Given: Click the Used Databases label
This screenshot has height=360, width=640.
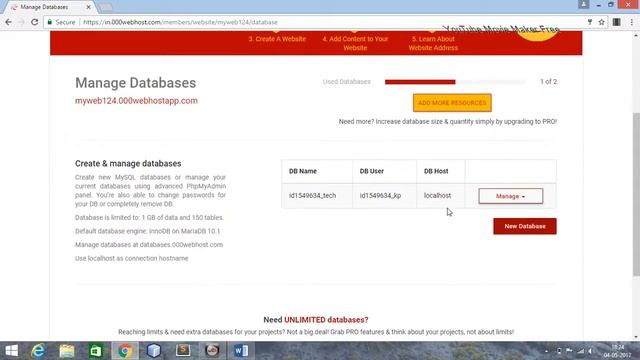Looking at the screenshot, I should coord(347,82).
